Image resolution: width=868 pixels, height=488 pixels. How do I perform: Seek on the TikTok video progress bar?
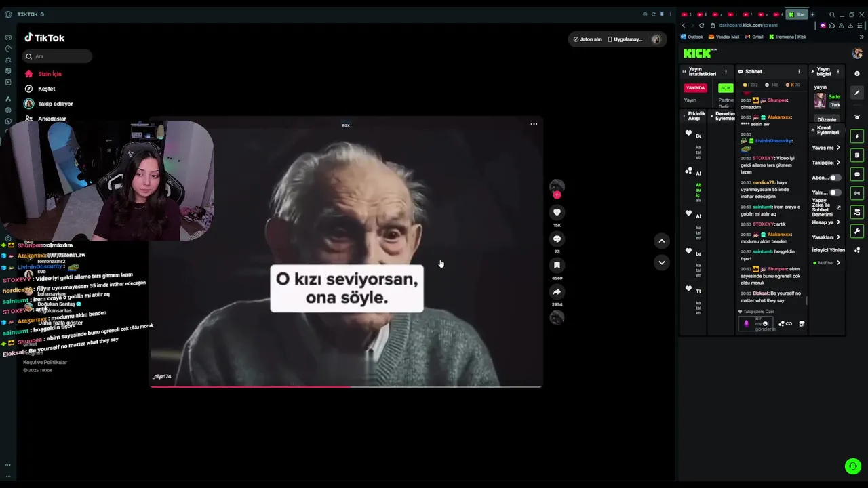pos(346,386)
